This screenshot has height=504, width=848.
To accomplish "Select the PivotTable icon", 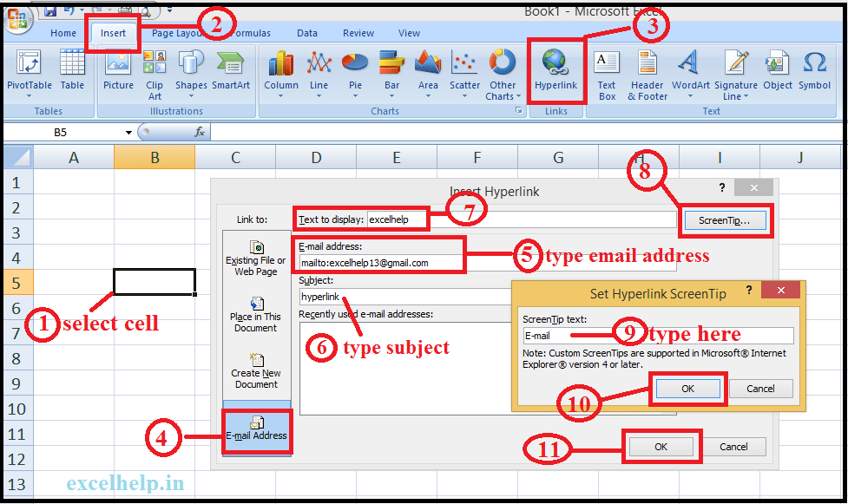I will (30, 74).
